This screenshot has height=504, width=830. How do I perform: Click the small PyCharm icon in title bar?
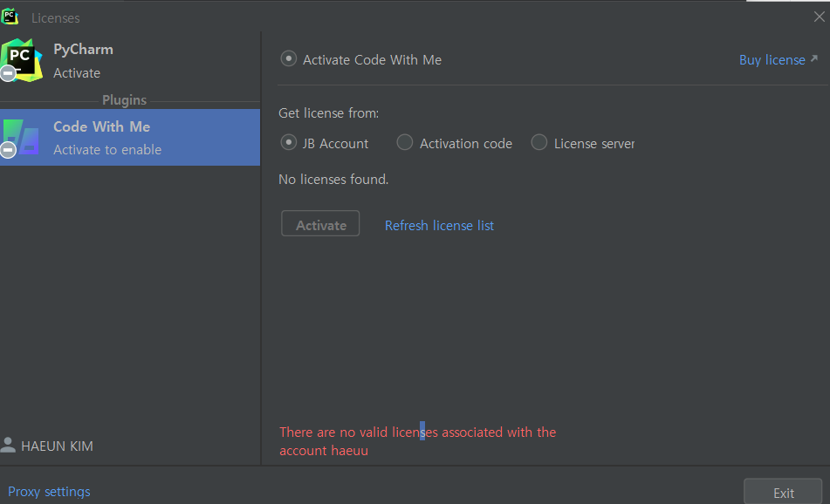click(x=10, y=17)
